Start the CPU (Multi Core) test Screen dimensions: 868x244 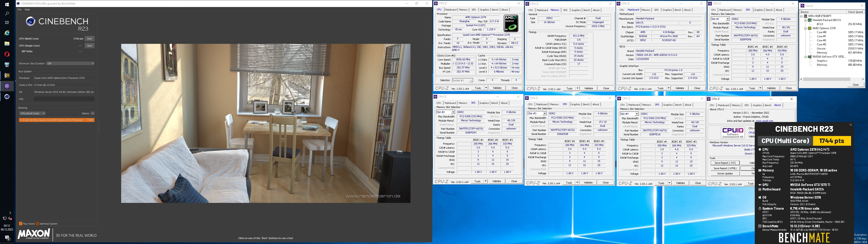89,38
